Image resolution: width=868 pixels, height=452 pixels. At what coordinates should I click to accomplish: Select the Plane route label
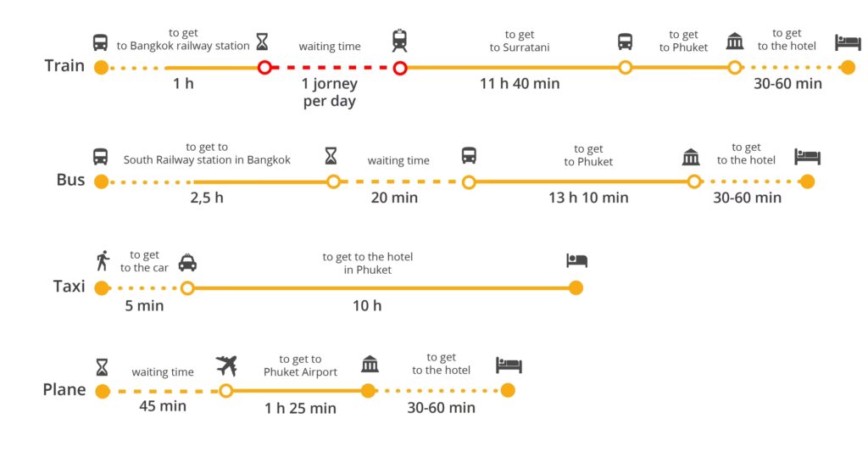pyautogui.click(x=64, y=390)
